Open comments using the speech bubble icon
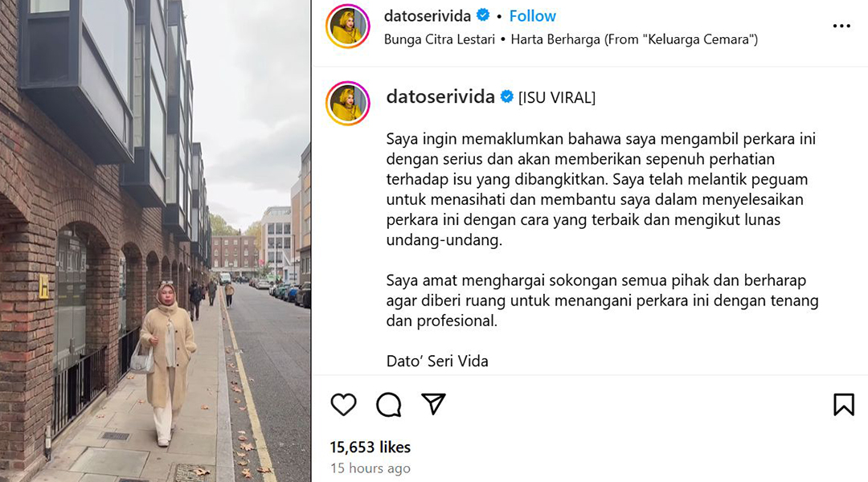Image resolution: width=868 pixels, height=482 pixels. [x=389, y=405]
